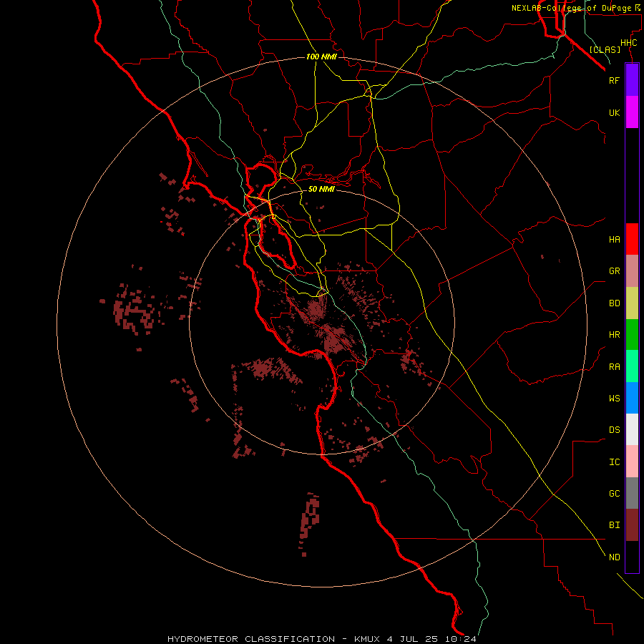Click the red HA legend color swatch

click(632, 239)
